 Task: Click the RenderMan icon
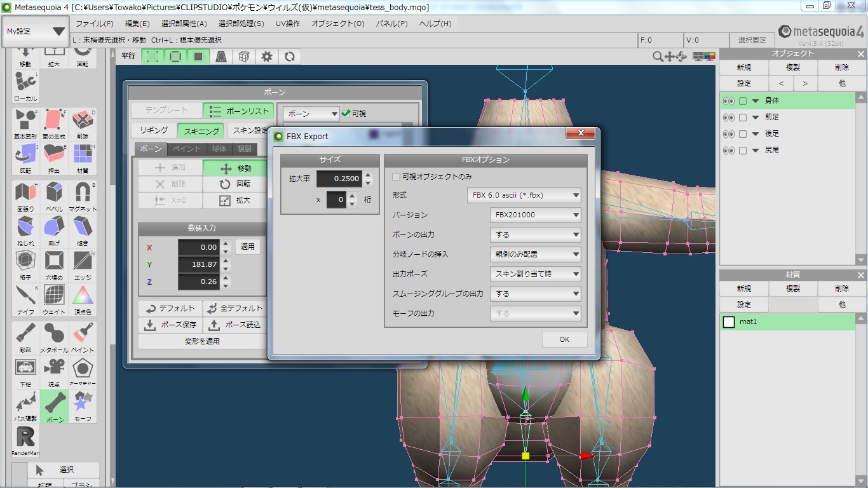[25, 438]
